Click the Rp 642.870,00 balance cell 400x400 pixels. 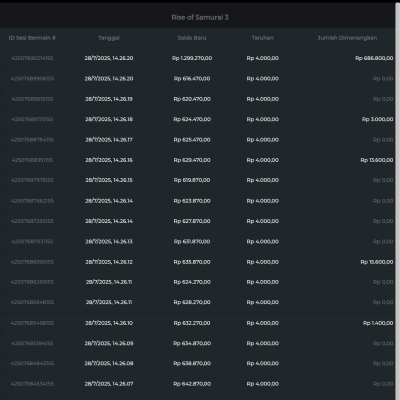click(192, 384)
